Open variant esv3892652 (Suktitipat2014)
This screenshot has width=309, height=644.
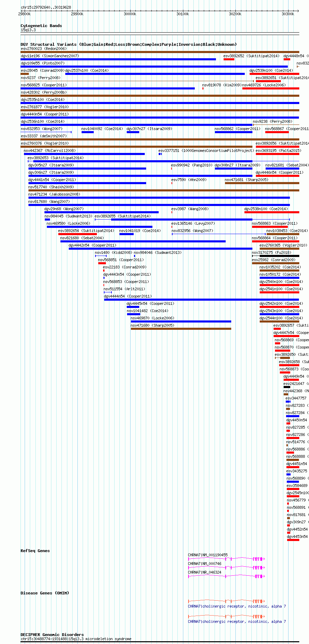click(x=251, y=56)
